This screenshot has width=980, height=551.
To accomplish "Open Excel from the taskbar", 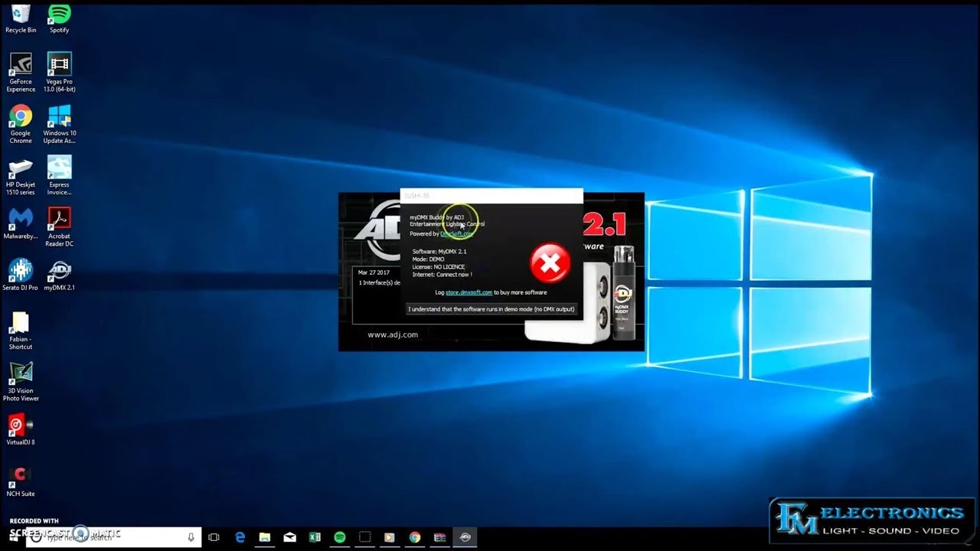I will click(315, 537).
